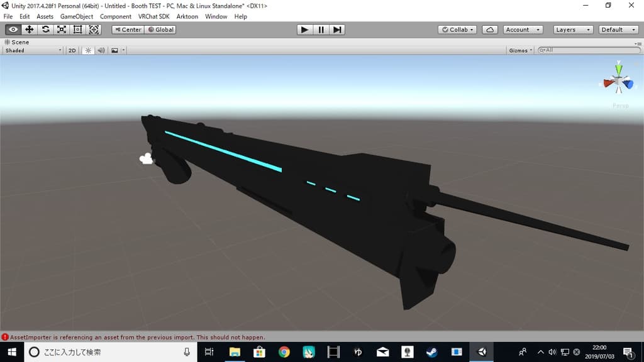Toggle scene effects image button

click(x=114, y=50)
